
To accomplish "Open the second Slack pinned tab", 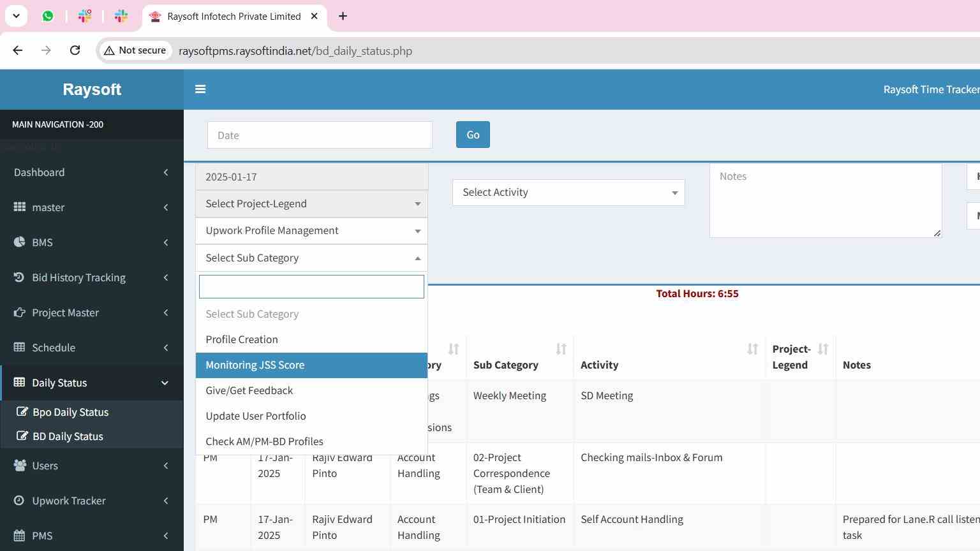I will click(121, 16).
